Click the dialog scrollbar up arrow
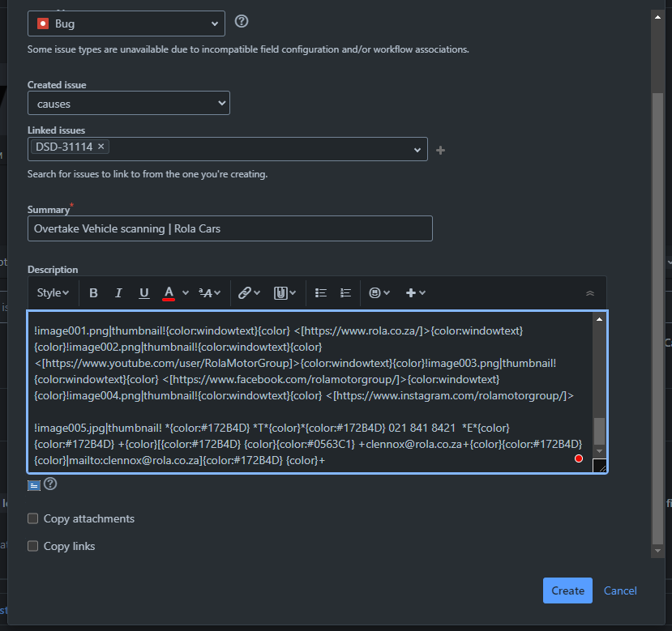Screen dimensions: 672x631 pos(657,17)
